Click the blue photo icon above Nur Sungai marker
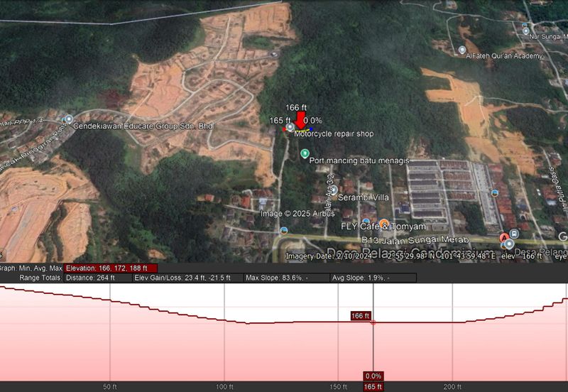Screen dimensions: 568x392 pos(525,25)
